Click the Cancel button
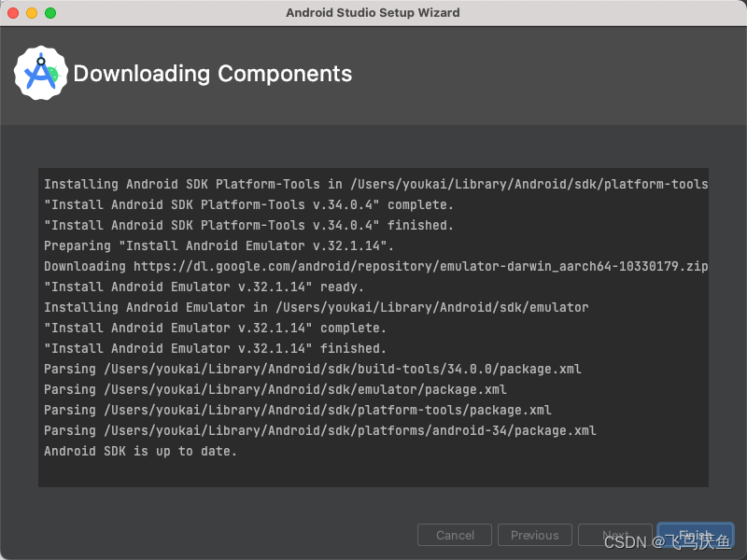The width and height of the screenshot is (747, 560). [455, 535]
